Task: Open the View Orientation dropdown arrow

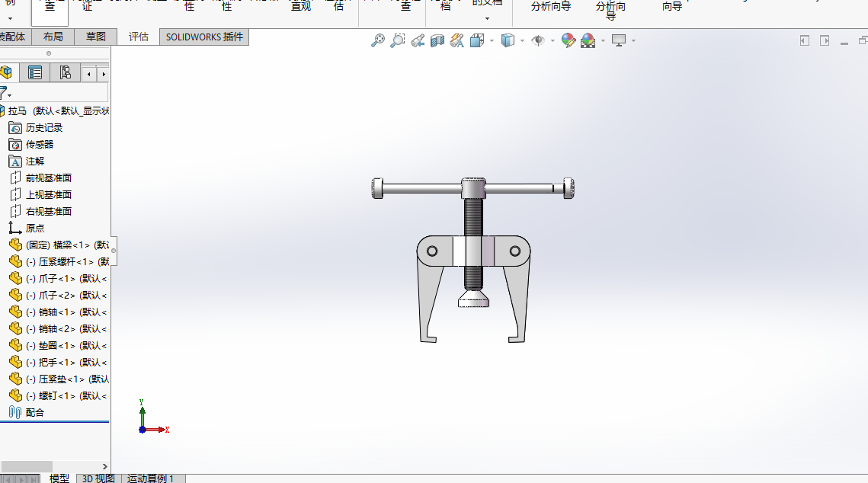Action: (x=492, y=41)
